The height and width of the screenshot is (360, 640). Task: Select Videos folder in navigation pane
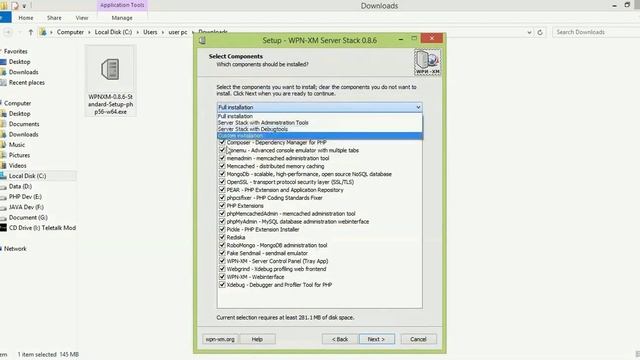(x=18, y=166)
